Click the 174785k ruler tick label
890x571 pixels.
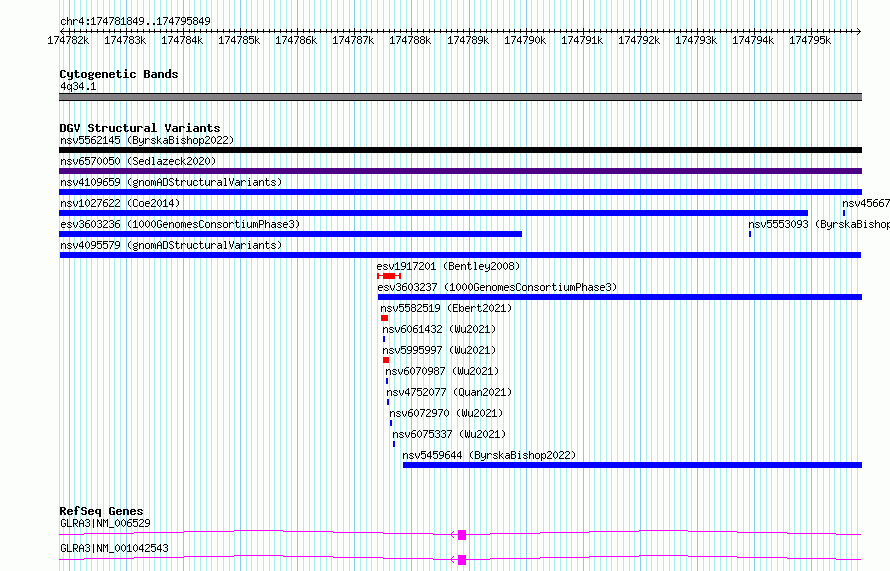239,40
